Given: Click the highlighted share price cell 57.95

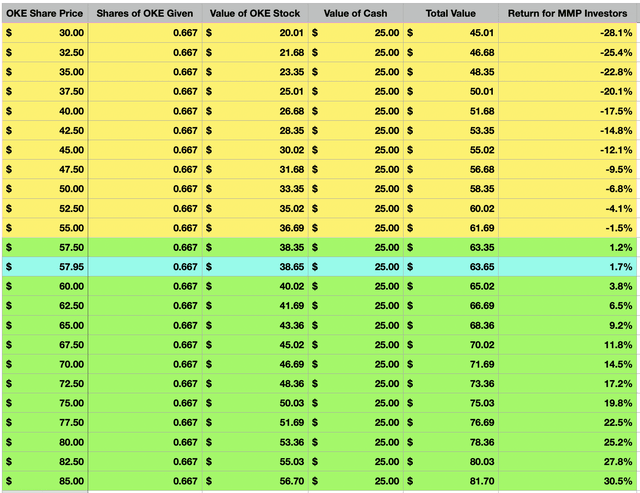Looking at the screenshot, I should (45, 267).
